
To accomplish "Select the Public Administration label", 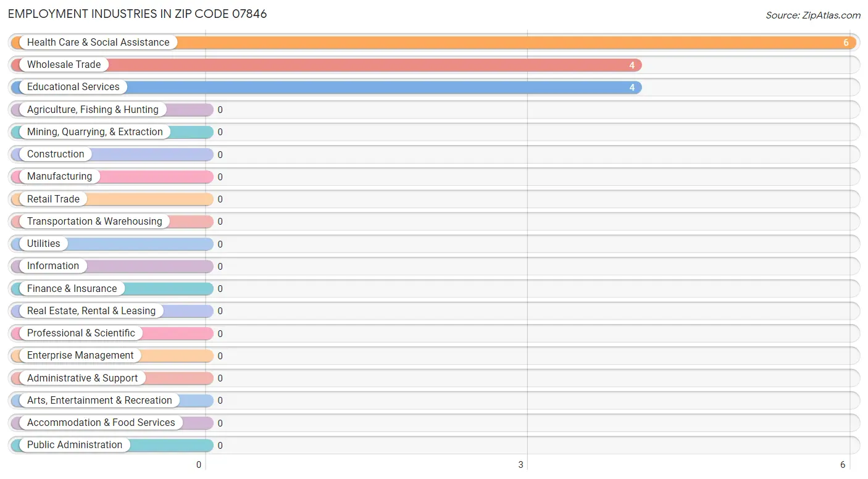I will click(x=75, y=444).
